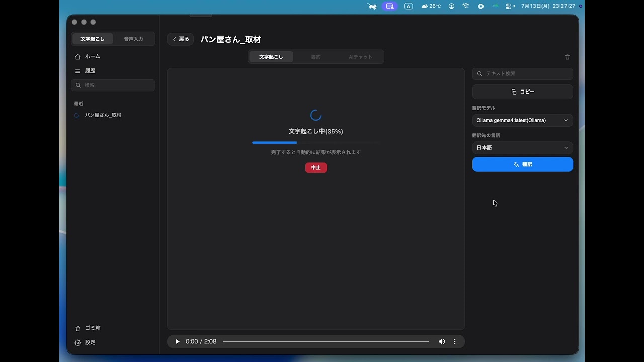Go back with 戻る button

(180, 39)
